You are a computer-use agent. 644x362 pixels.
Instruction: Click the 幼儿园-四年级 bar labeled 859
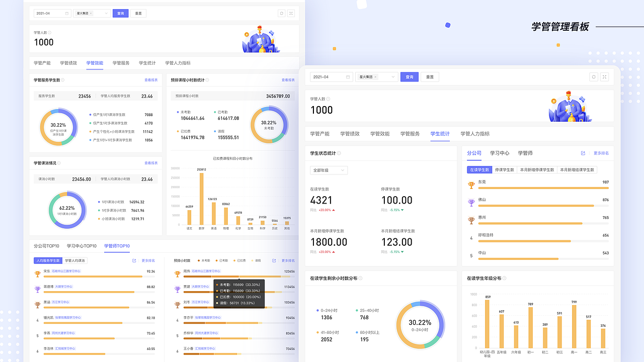487,325
